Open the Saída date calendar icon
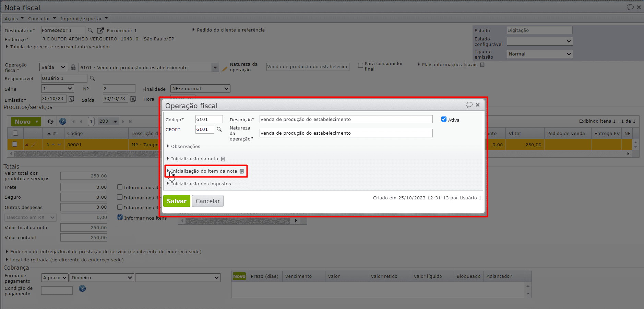The image size is (644, 309). [x=133, y=99]
